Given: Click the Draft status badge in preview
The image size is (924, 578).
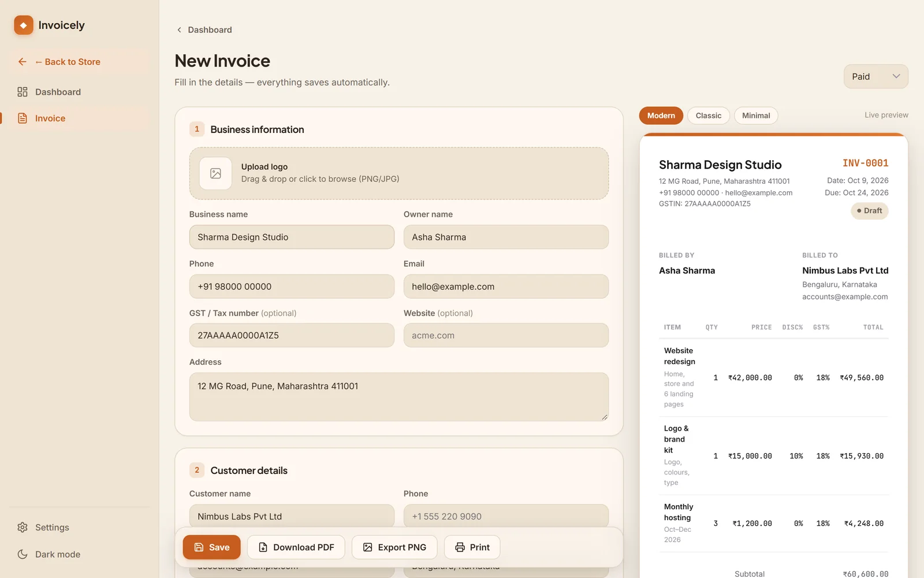Looking at the screenshot, I should [x=869, y=211].
